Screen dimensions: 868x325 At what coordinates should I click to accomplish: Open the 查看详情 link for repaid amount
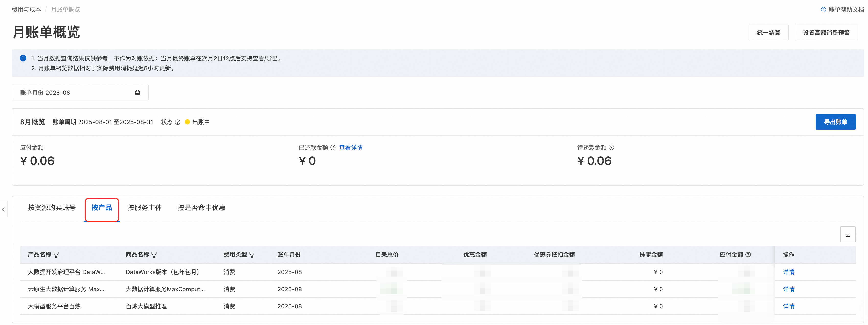tap(350, 147)
